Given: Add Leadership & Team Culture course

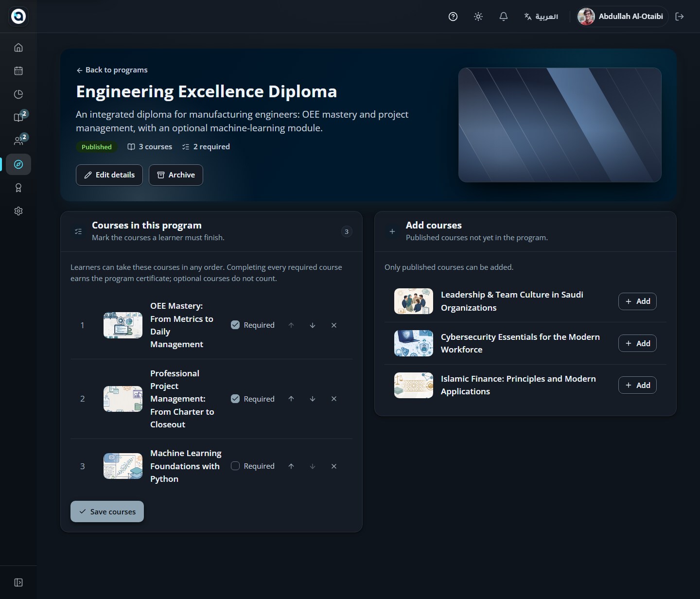Looking at the screenshot, I should [637, 301].
